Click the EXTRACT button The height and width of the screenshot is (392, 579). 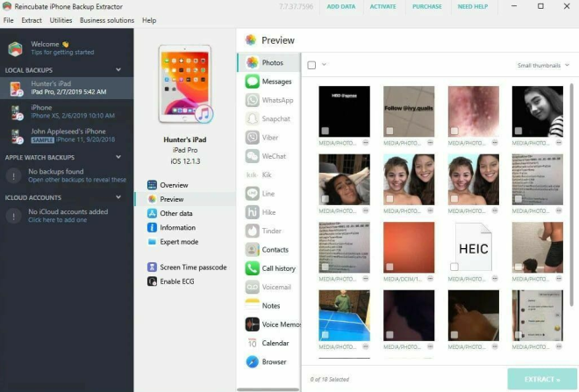542,379
